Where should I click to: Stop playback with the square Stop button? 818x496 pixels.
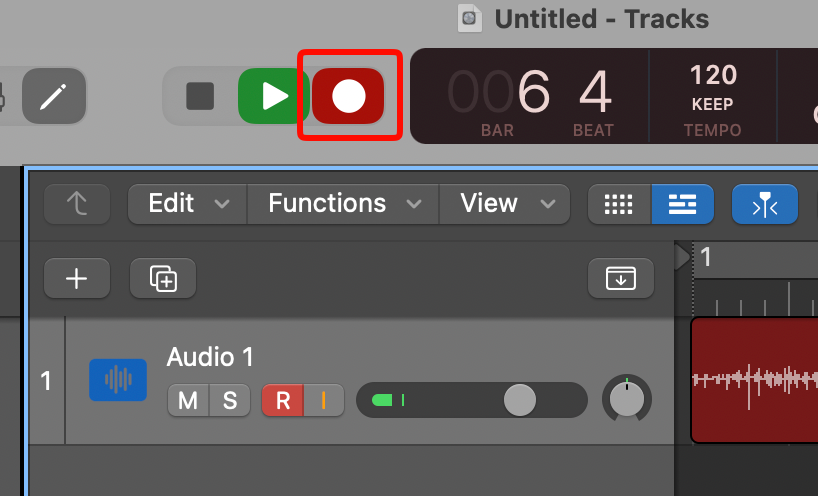pyautogui.click(x=200, y=96)
